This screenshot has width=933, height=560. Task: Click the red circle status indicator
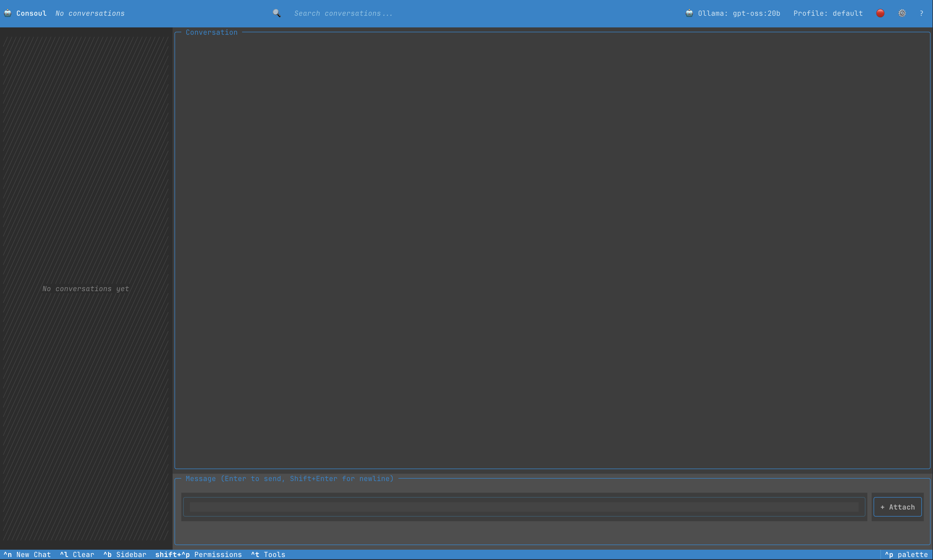click(880, 13)
